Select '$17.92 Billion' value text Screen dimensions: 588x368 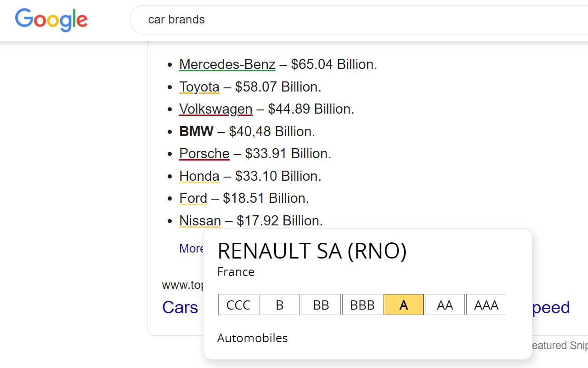(x=278, y=221)
